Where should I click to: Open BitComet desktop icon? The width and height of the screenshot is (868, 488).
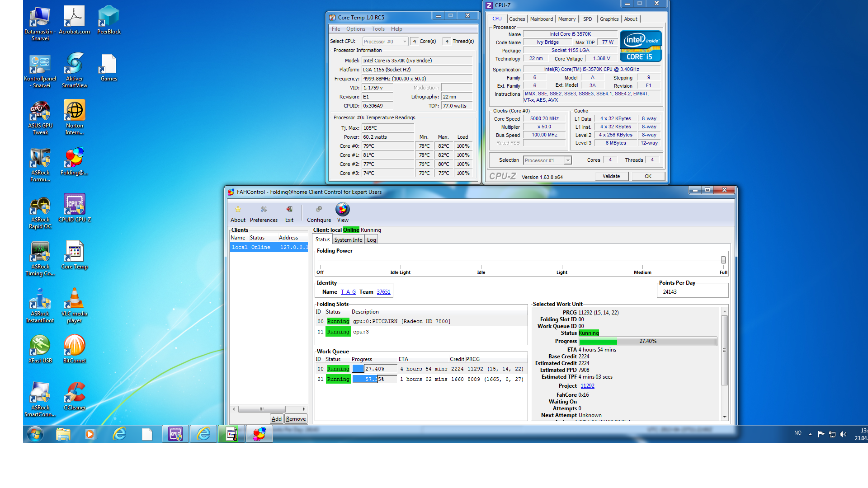[x=75, y=349]
